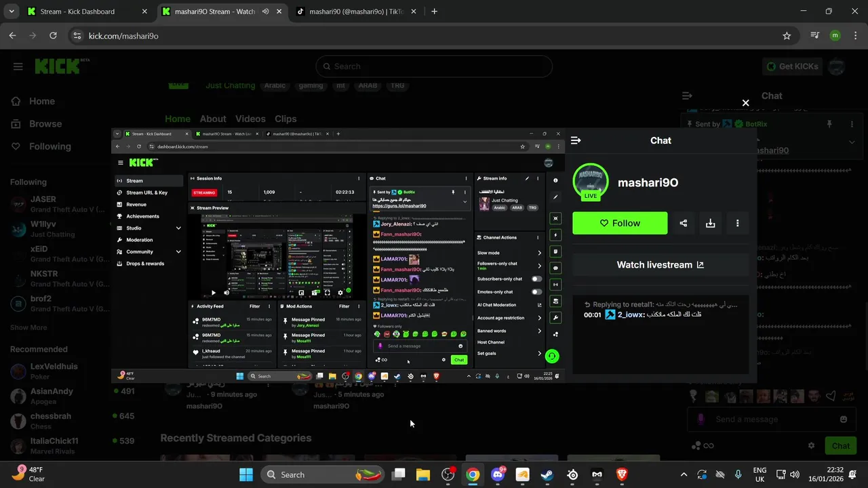Select the 2_iowx chat replay message
The image size is (868, 488).
pyautogui.click(x=660, y=310)
